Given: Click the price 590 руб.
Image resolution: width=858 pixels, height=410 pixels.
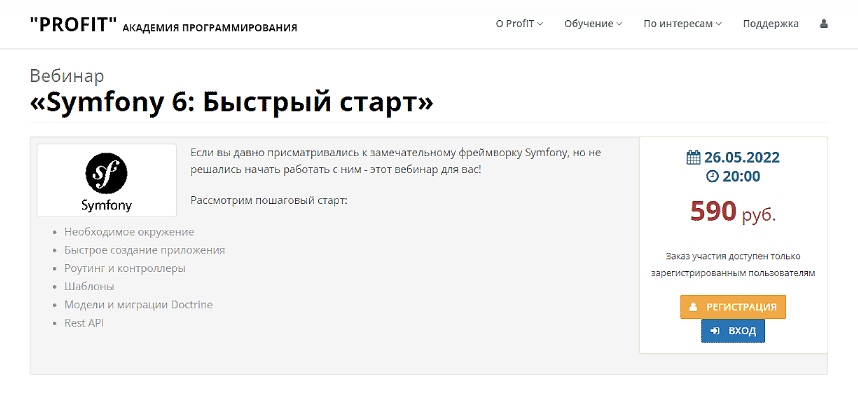Looking at the screenshot, I should [x=733, y=211].
